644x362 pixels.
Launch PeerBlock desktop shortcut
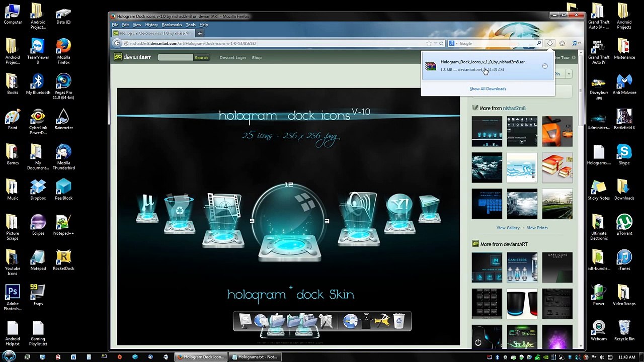[x=63, y=190]
